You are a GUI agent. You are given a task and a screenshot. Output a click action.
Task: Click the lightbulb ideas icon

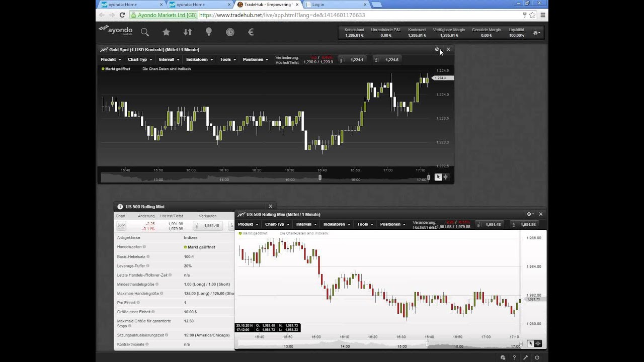209,32
